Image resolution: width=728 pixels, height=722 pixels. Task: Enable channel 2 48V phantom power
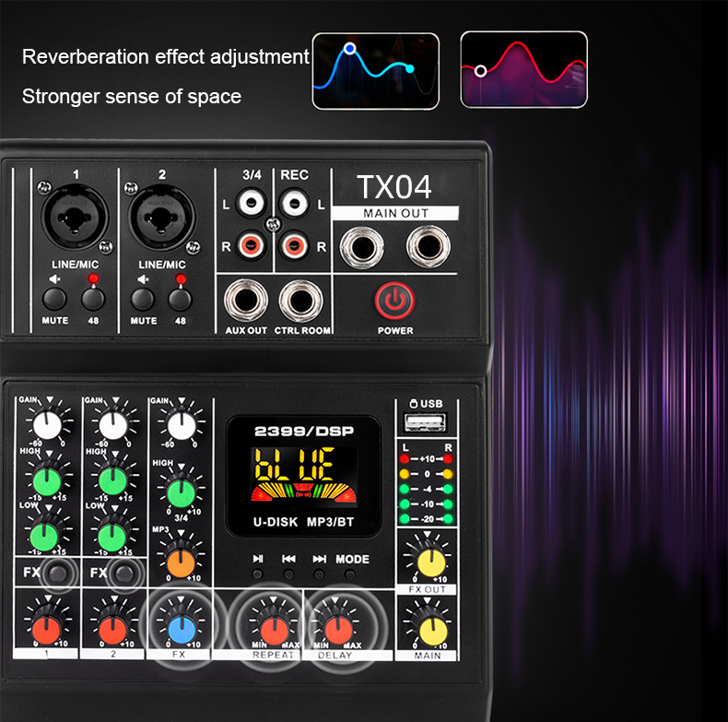180,298
